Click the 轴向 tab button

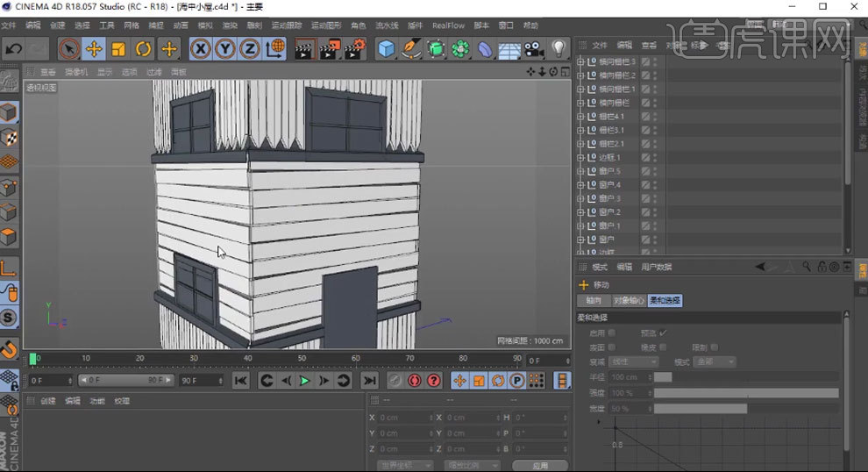pos(594,301)
